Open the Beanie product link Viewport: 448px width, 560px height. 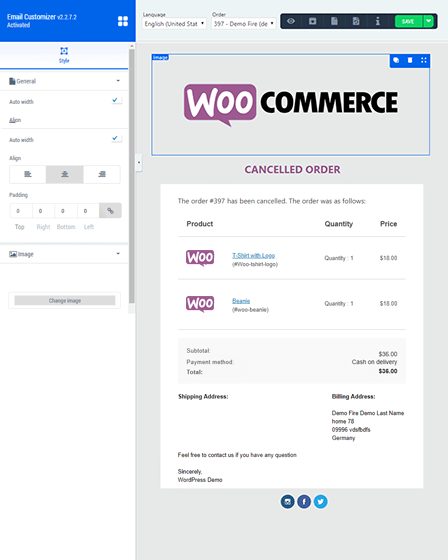pyautogui.click(x=241, y=301)
